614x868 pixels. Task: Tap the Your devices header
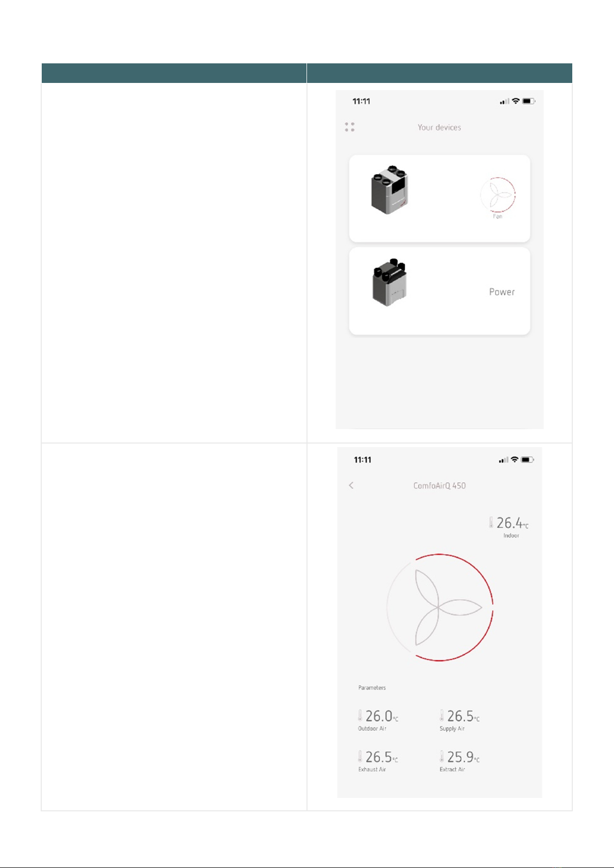pyautogui.click(x=439, y=127)
